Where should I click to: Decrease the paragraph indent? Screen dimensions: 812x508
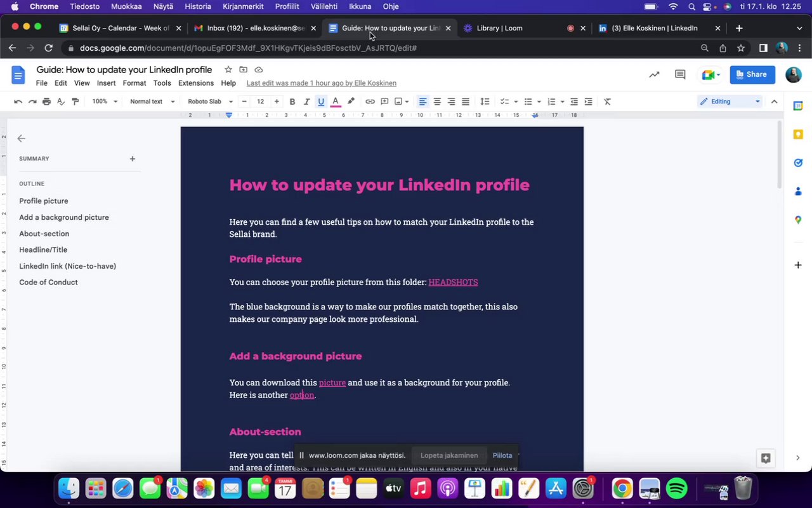click(x=574, y=102)
